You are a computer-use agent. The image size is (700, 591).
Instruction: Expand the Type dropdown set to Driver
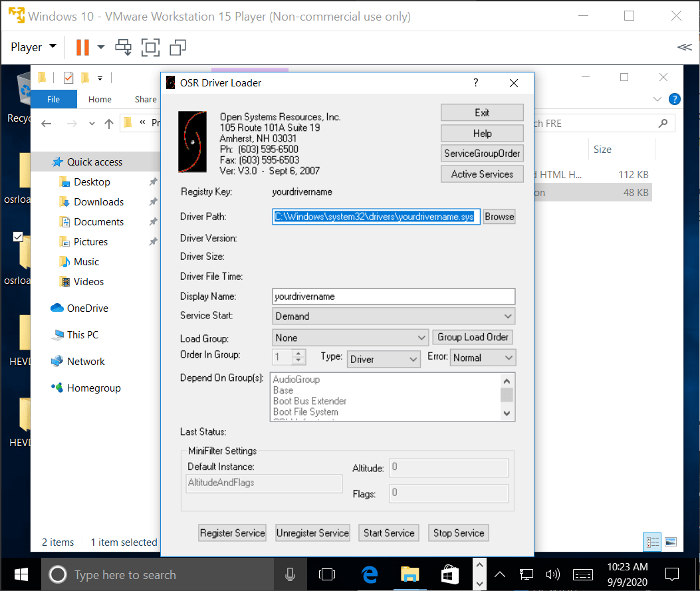tap(384, 359)
